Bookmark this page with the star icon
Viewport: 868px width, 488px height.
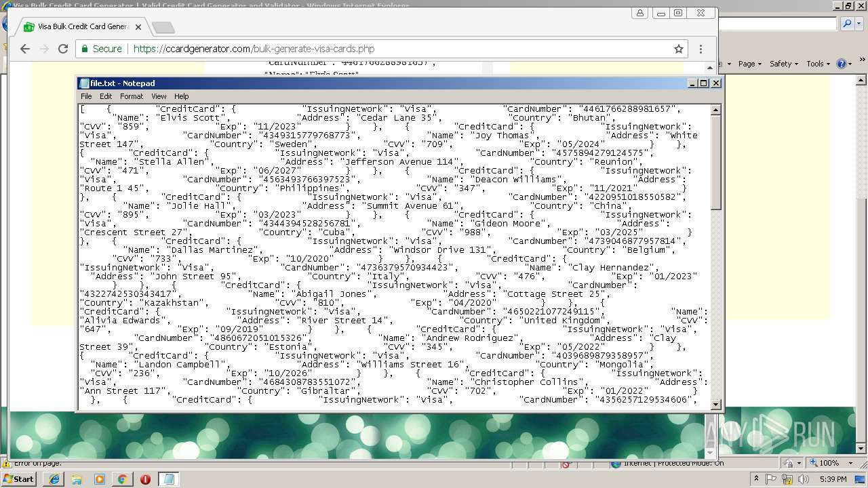tap(678, 49)
